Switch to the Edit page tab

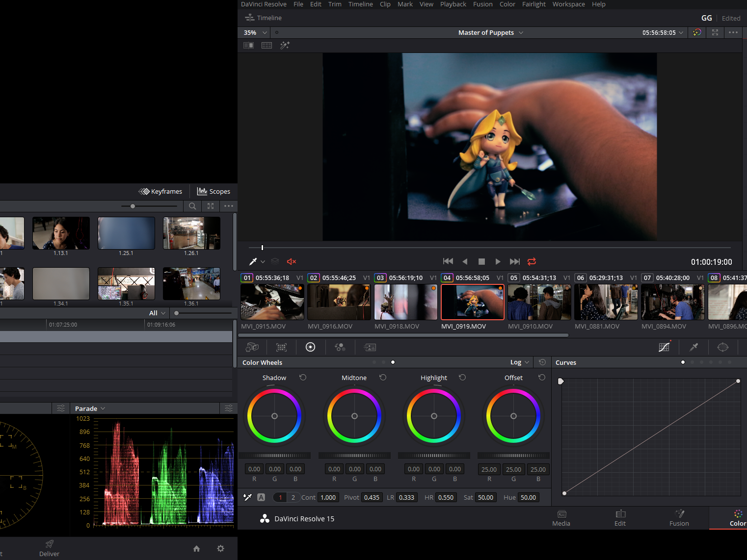click(620, 518)
